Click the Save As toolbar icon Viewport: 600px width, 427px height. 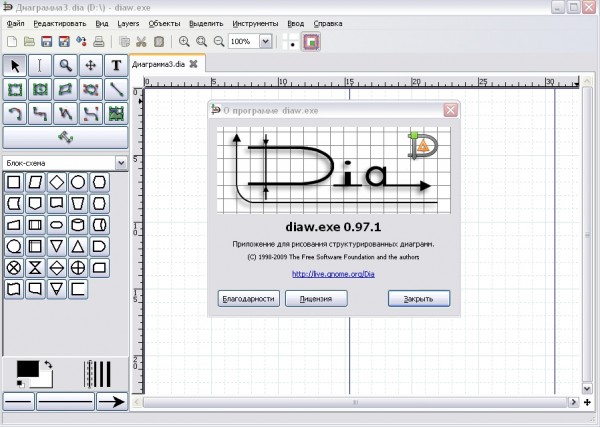[x=64, y=41]
